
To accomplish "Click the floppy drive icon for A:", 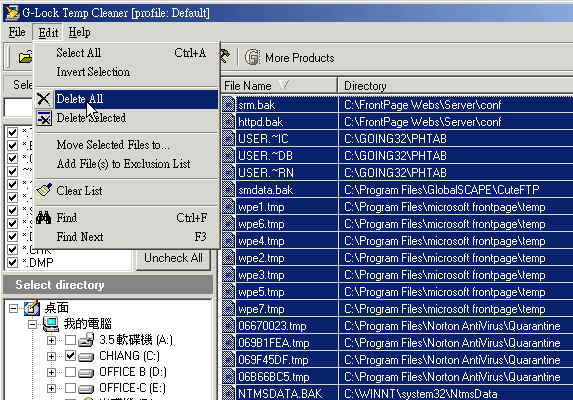I will point(86,340).
